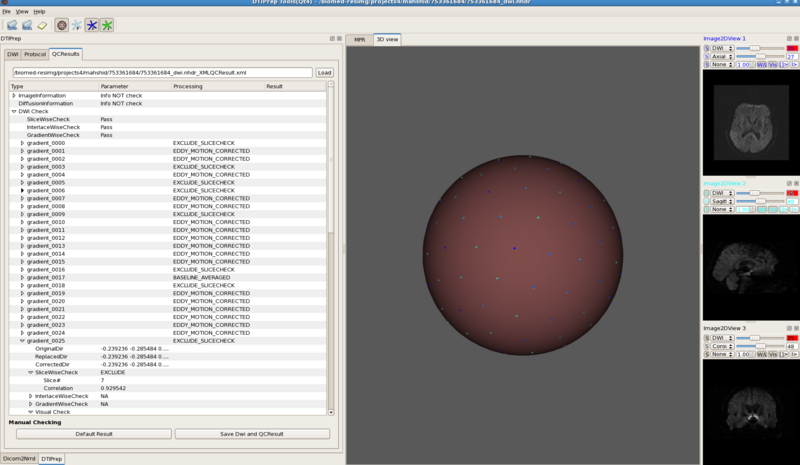Screen dimensions: 800x465
Task: Toggle the brown sphere display icon
Action: [x=62, y=24]
